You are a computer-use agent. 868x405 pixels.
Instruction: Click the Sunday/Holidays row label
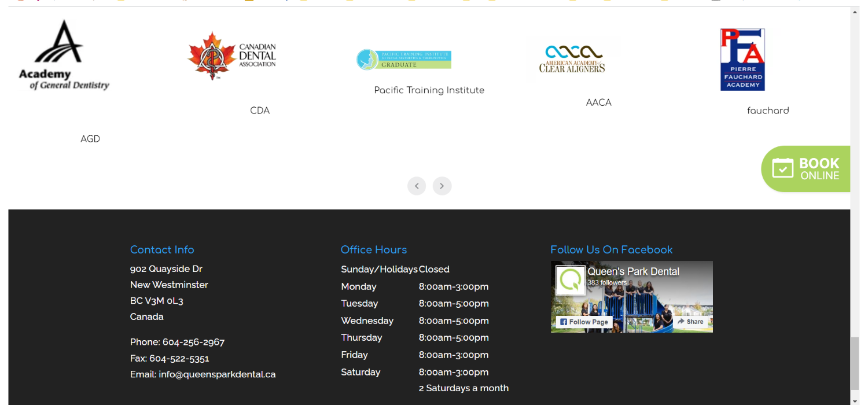[x=379, y=269]
